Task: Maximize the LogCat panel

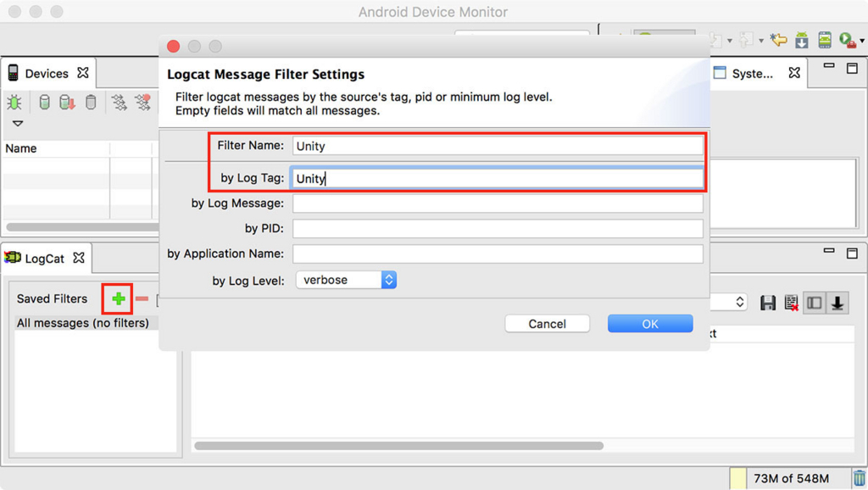Action: (852, 253)
